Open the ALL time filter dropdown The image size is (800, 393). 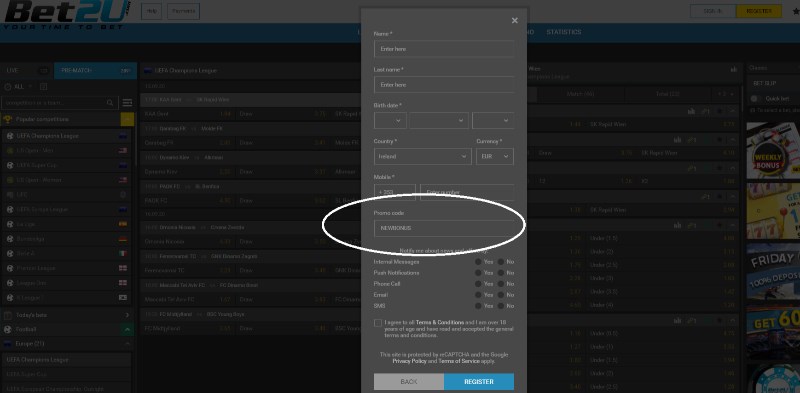pyautogui.click(x=19, y=87)
